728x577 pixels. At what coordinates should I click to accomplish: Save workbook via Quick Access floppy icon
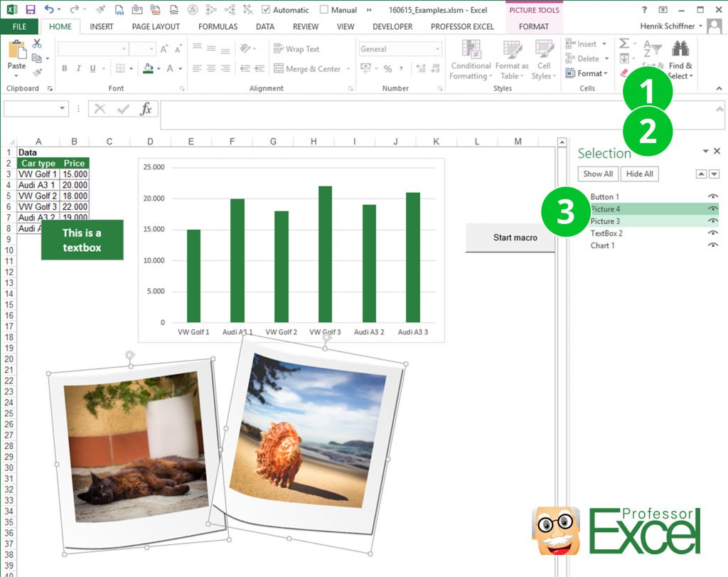pyautogui.click(x=30, y=10)
